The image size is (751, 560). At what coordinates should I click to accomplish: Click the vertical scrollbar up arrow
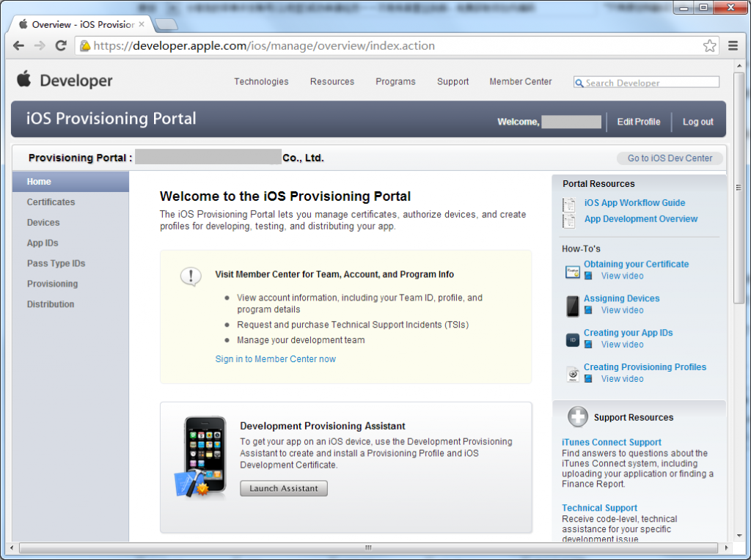coord(739,65)
